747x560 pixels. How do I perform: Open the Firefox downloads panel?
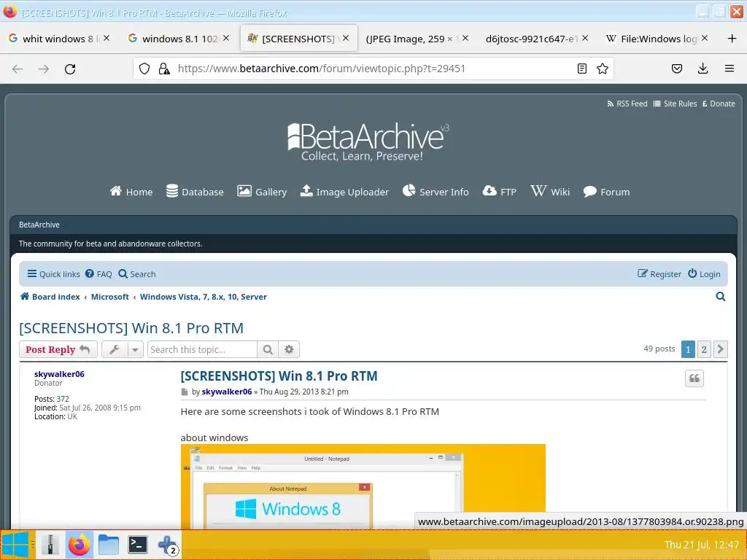tap(703, 69)
